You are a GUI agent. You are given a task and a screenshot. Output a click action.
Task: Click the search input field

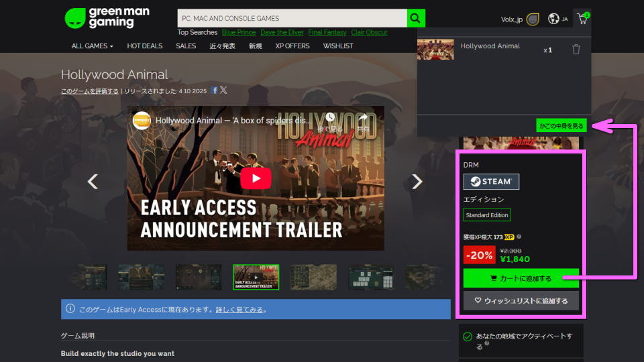292,18
